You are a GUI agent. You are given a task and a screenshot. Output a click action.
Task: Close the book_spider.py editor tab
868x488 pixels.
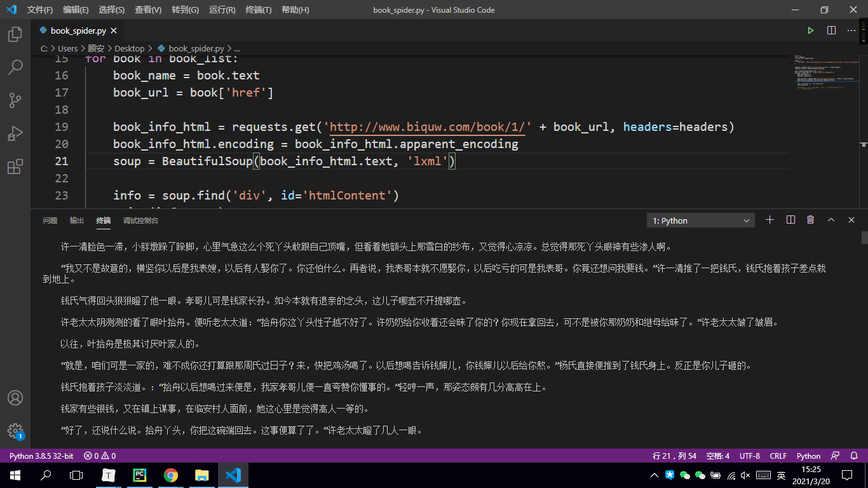[x=114, y=30]
